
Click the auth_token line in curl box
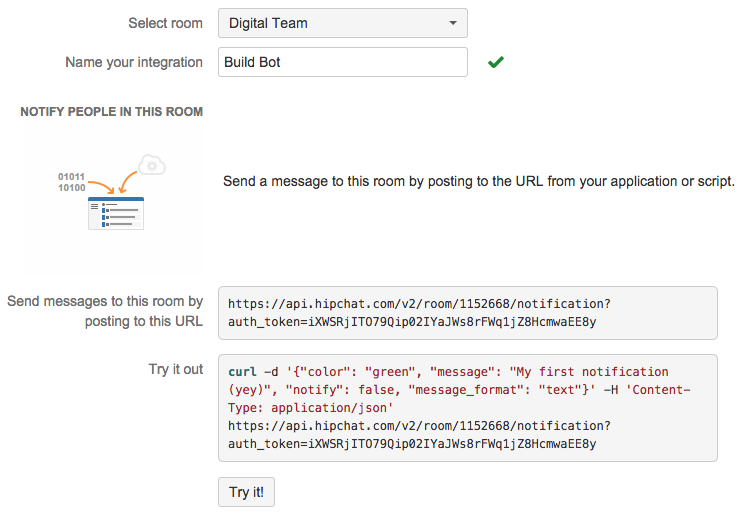[412, 444]
